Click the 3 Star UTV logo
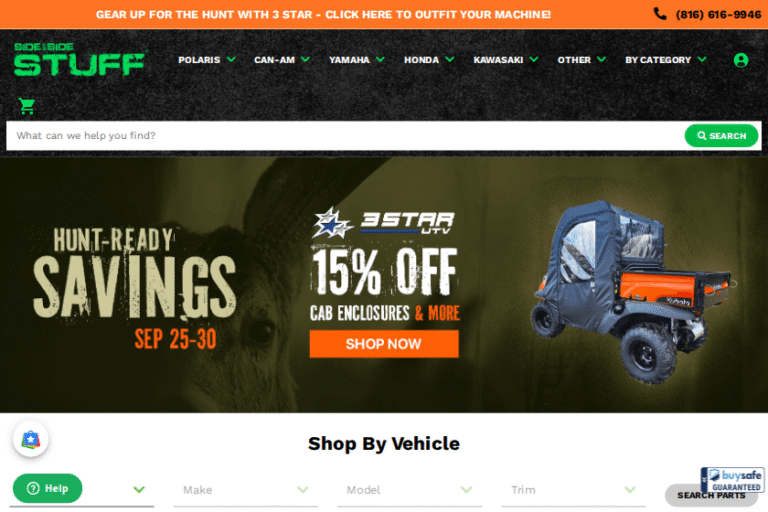Image resolution: width=768 pixels, height=512 pixels. click(x=383, y=222)
